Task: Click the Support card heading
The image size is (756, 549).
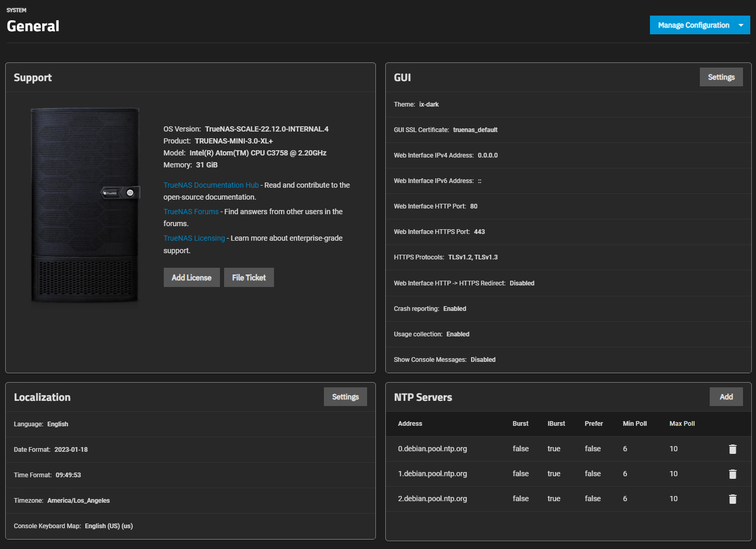Action: pos(33,77)
